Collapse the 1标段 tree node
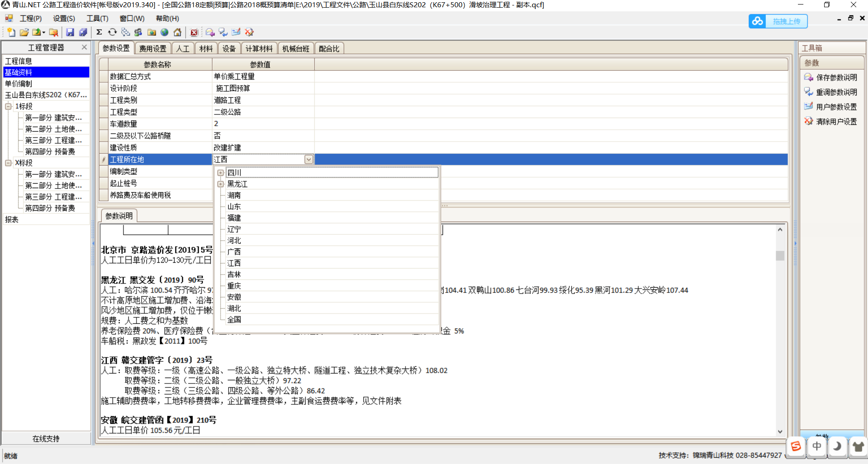The image size is (868, 464). (8, 106)
